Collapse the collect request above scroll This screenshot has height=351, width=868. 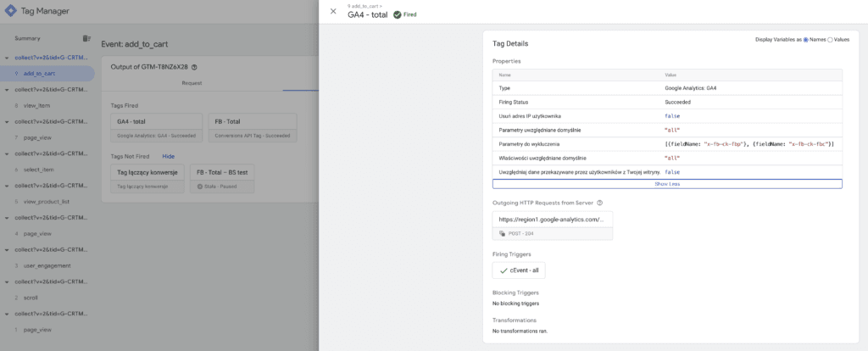click(6, 281)
